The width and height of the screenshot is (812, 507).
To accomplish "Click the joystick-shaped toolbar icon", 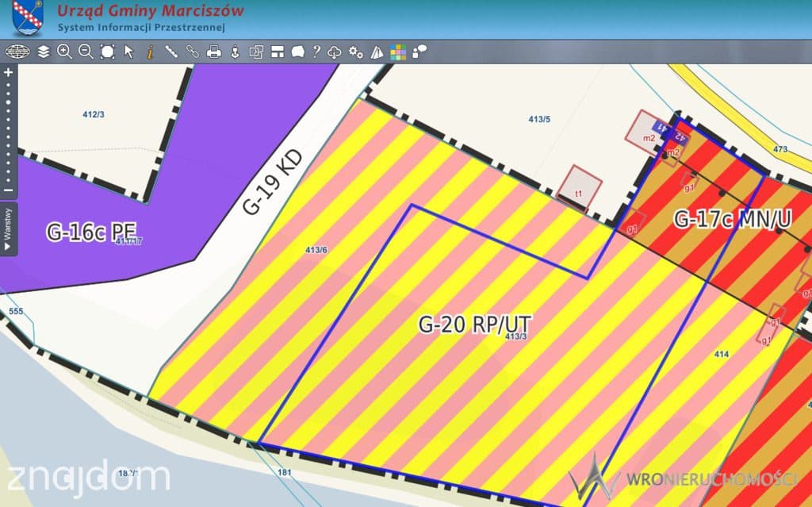I will click(235, 52).
